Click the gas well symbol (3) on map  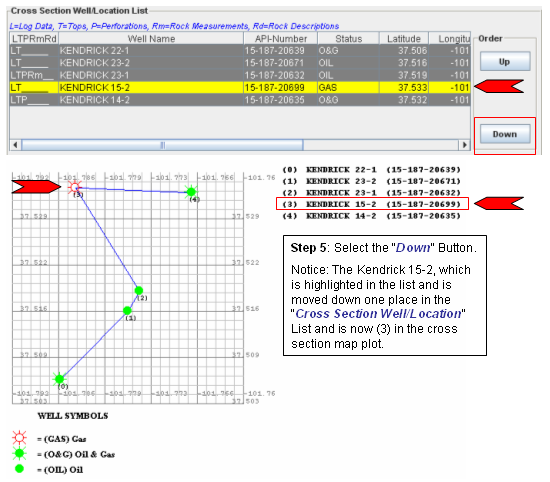(74, 187)
